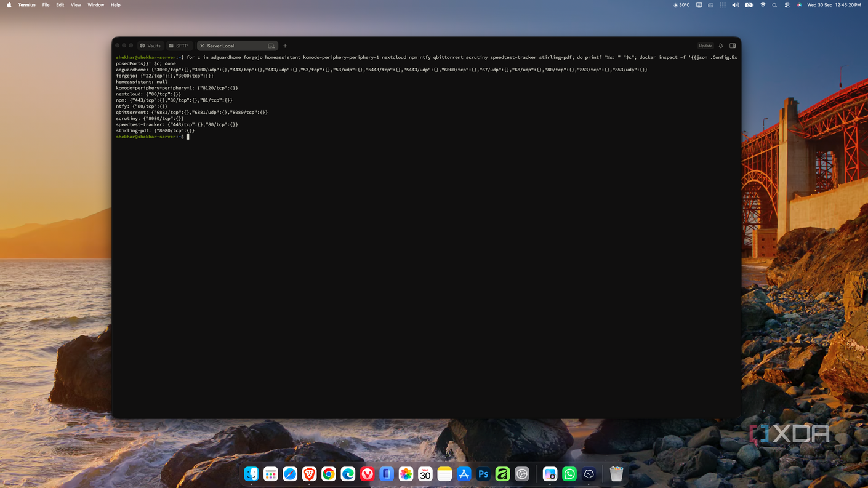Click the Wi-Fi status icon
Screen dimensions: 868x488
[x=763, y=5]
